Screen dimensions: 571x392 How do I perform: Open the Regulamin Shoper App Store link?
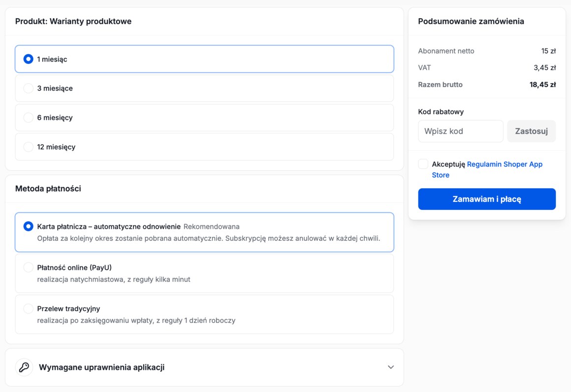487,169
